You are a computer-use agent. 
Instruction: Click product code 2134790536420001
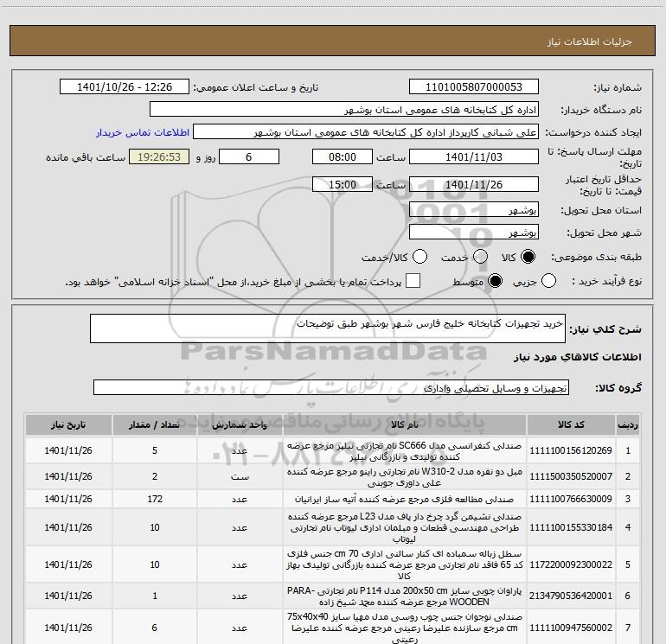click(x=571, y=596)
